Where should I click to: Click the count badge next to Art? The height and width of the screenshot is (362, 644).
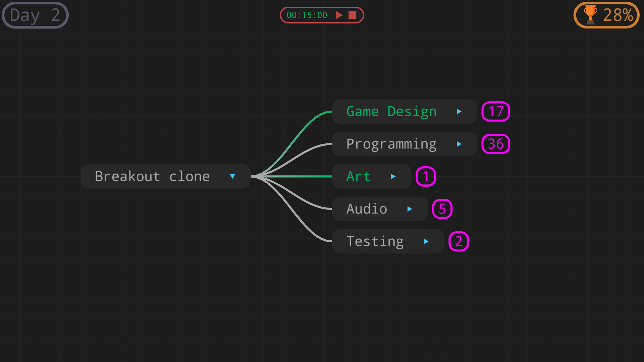coord(425,176)
